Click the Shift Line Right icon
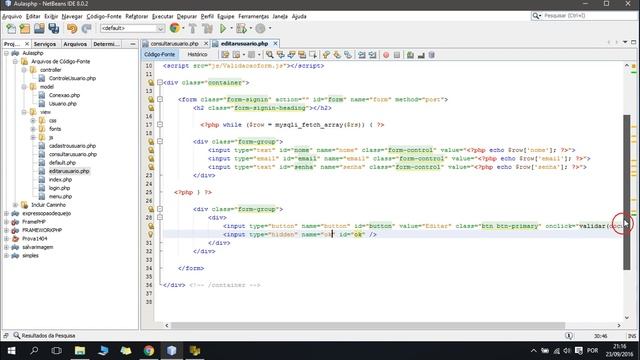 coord(372,55)
